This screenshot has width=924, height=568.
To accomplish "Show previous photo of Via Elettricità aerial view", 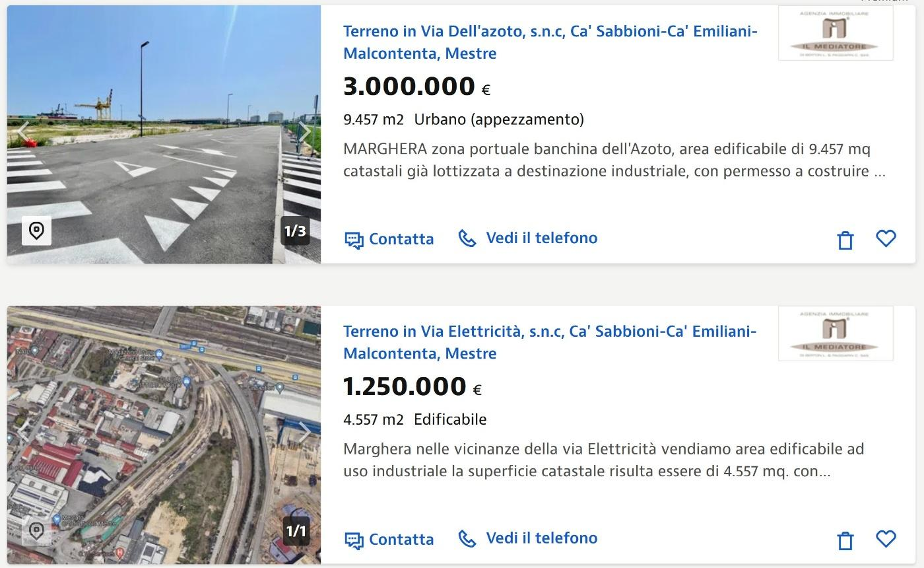I will click(24, 432).
